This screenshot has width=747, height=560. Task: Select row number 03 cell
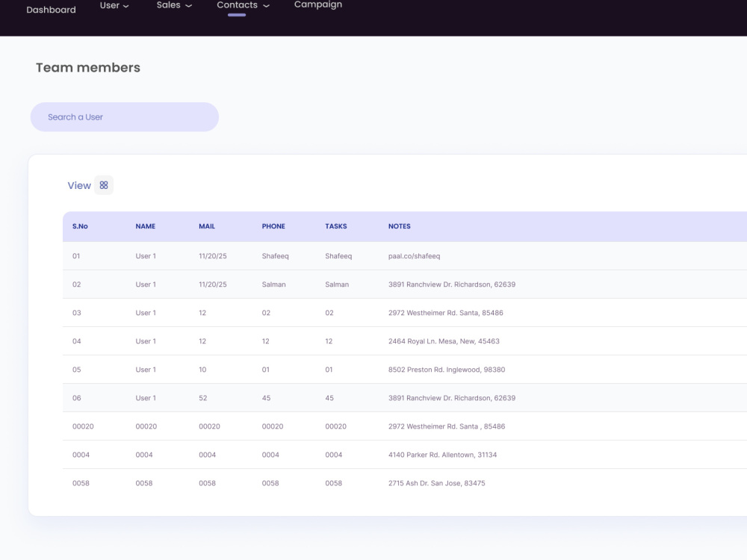(77, 313)
